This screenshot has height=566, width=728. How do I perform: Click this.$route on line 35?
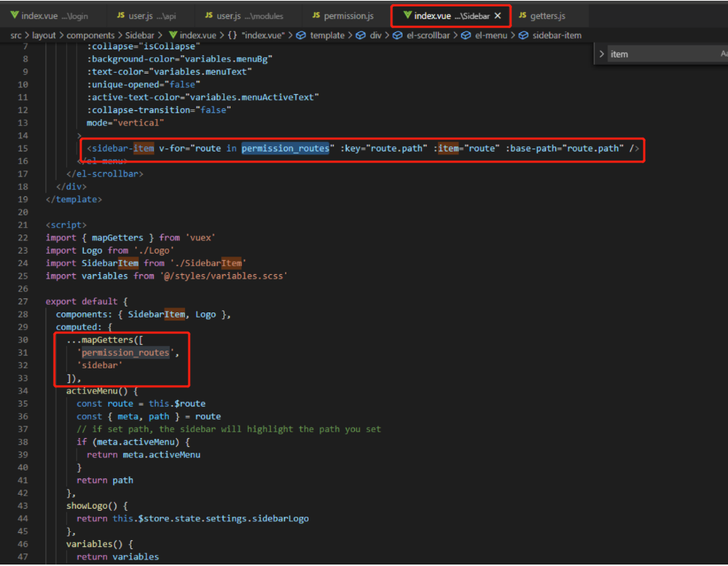click(177, 404)
